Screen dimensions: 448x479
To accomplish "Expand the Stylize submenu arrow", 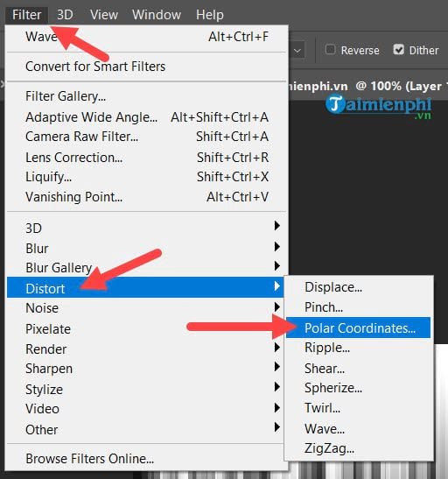I will [x=276, y=387].
